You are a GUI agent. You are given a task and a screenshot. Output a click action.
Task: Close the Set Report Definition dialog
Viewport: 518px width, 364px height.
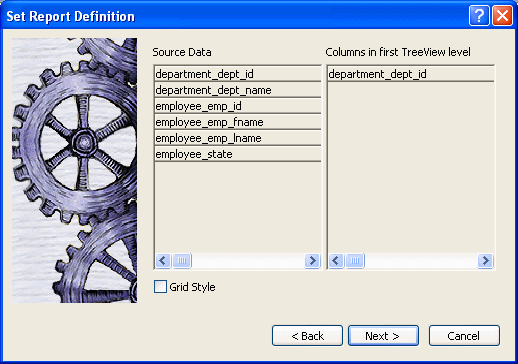coord(502,15)
